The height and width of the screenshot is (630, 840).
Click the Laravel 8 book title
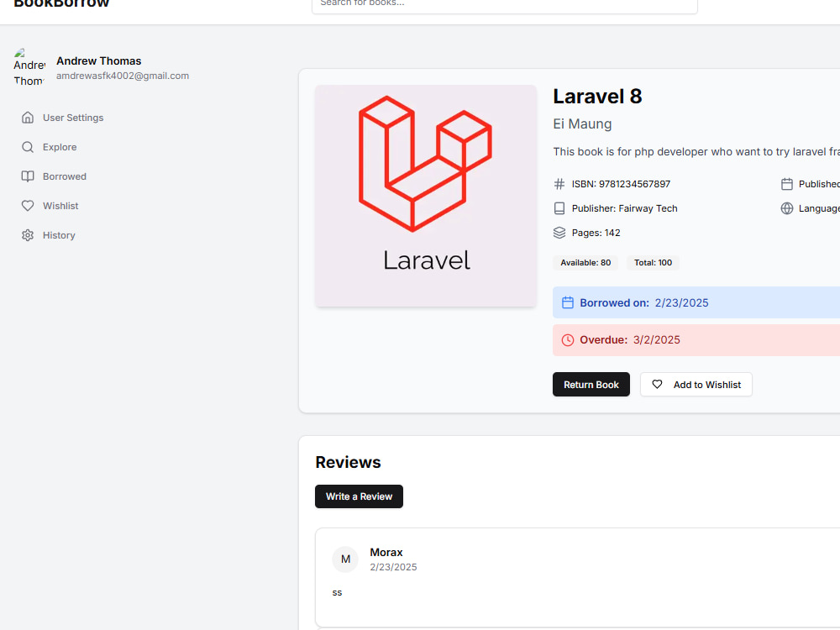point(597,97)
